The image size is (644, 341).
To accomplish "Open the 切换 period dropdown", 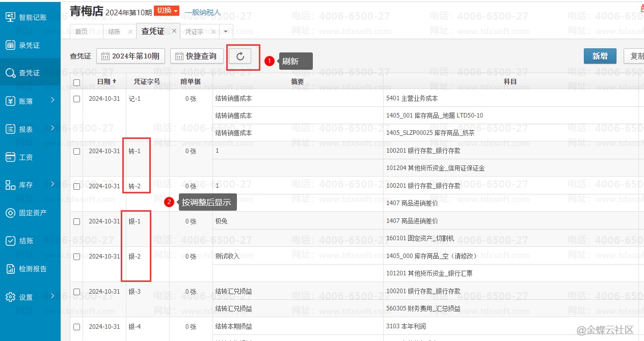I will click(x=167, y=11).
